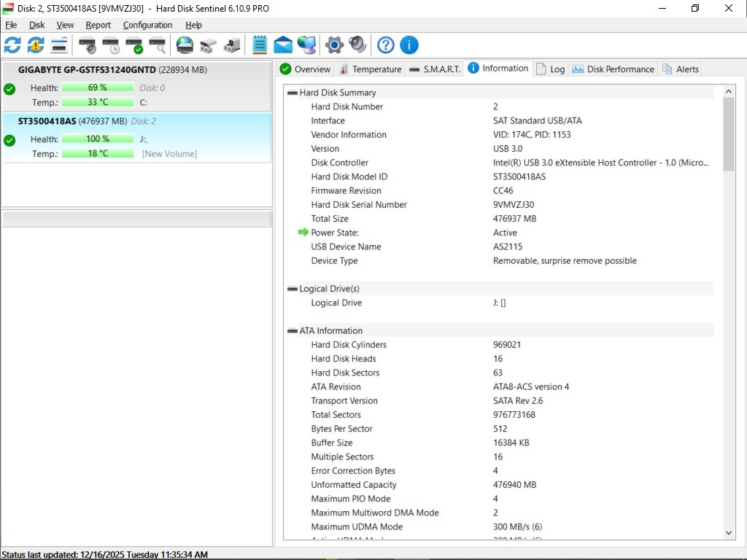Click the blue question mark help icon
The height and width of the screenshot is (560, 747).
(386, 45)
